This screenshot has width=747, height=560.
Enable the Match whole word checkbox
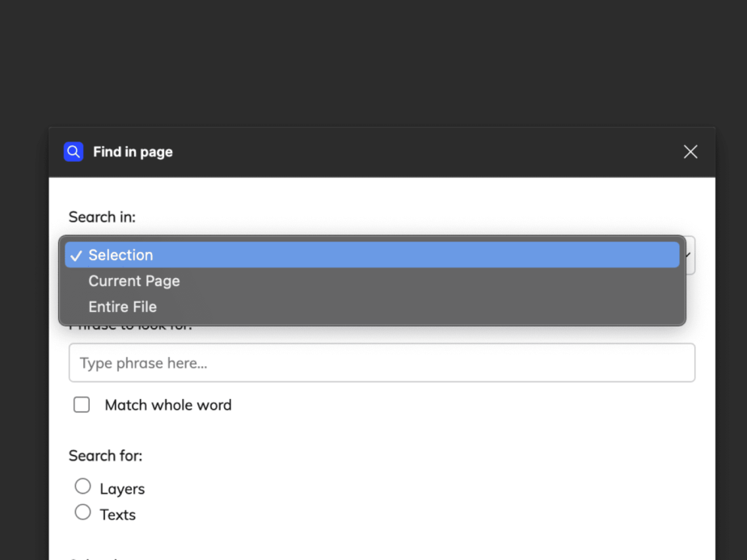tap(82, 405)
